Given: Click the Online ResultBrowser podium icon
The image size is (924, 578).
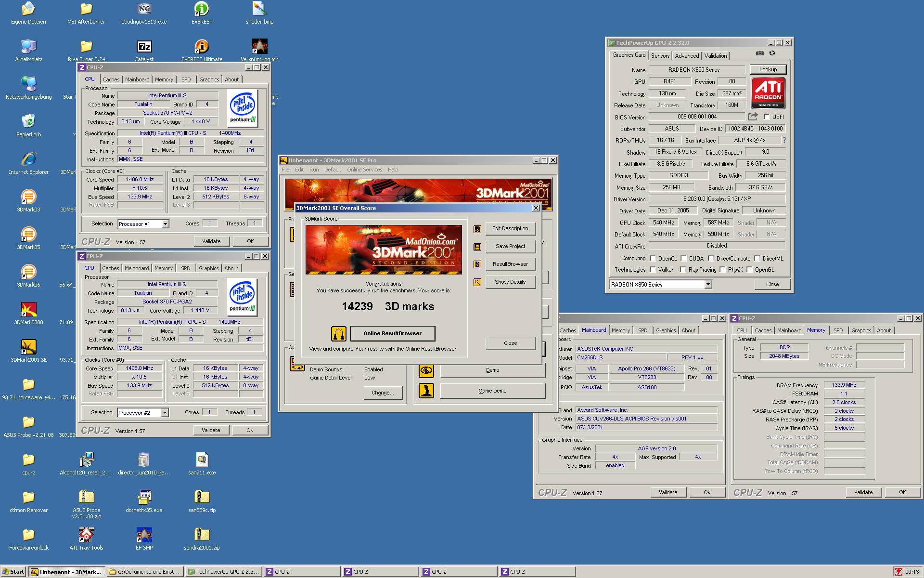Looking at the screenshot, I should (x=338, y=333).
